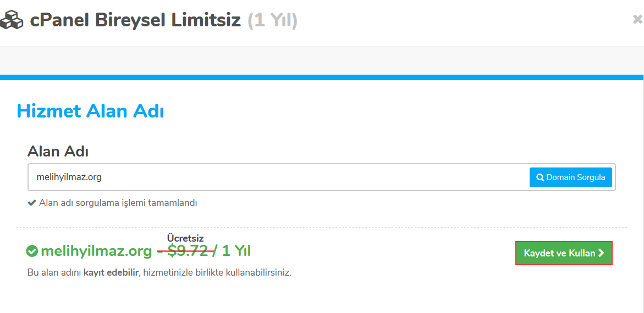Close the cPanel Bireysel Limitsiz dialog
Viewport: 644px width, 313px height.
(637, 20)
